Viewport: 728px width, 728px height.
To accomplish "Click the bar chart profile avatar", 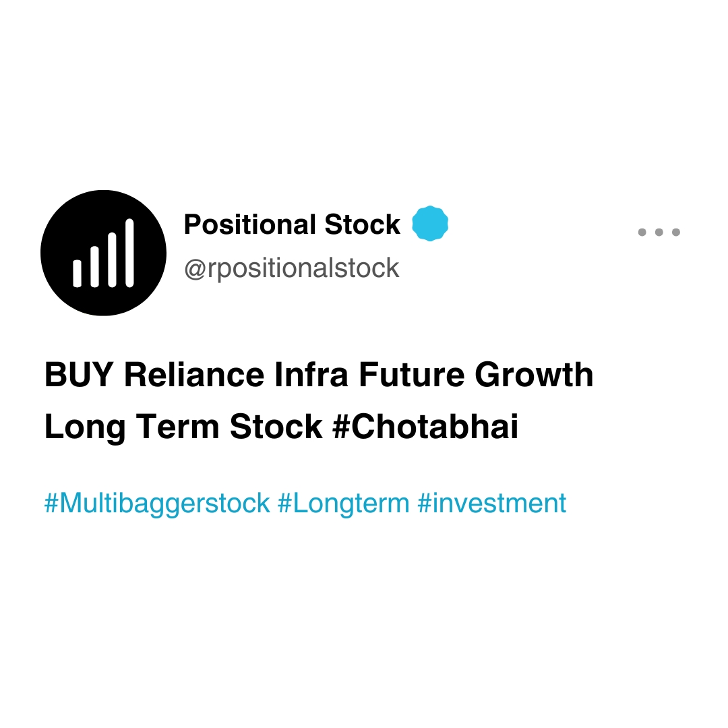I will (103, 253).
